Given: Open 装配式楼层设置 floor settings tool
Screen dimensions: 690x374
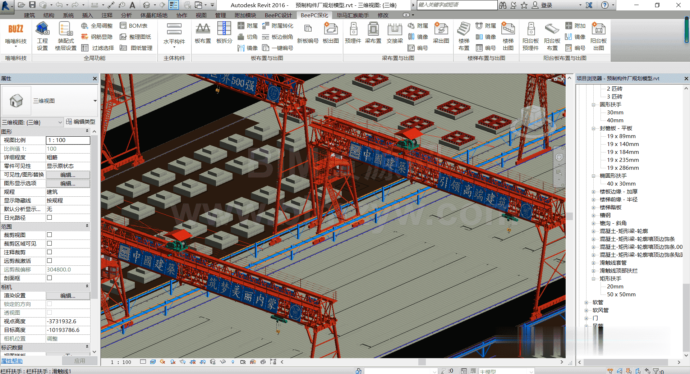Looking at the screenshot, I should click(66, 36).
